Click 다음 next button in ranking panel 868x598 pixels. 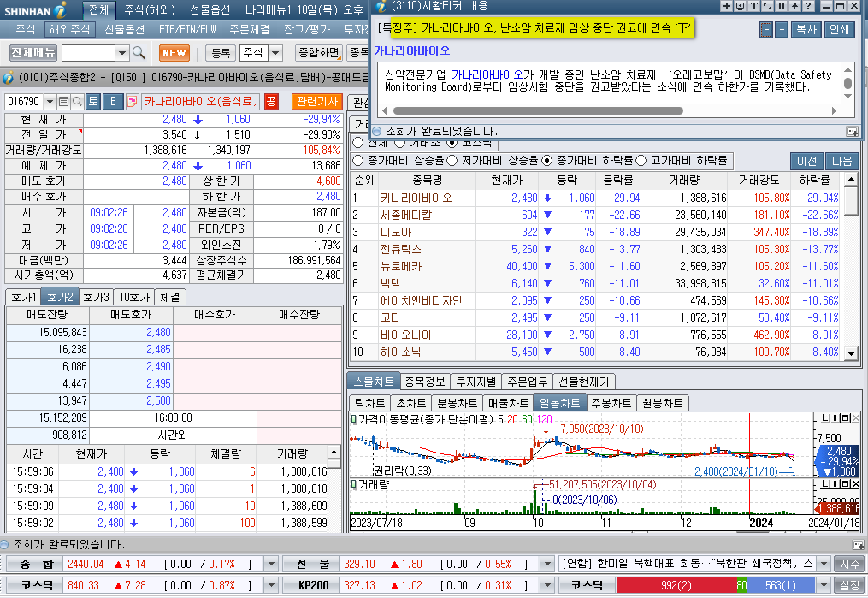click(842, 161)
